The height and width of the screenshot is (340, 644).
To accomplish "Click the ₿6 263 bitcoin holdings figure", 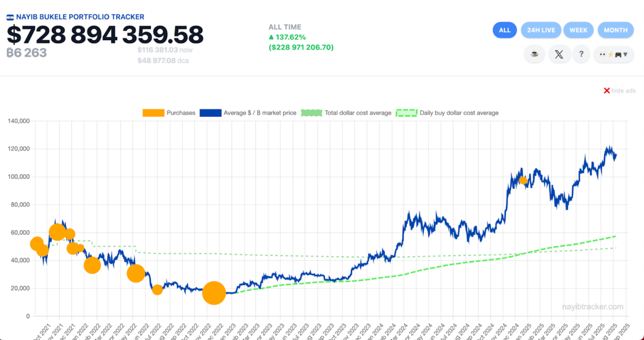I will click(27, 53).
